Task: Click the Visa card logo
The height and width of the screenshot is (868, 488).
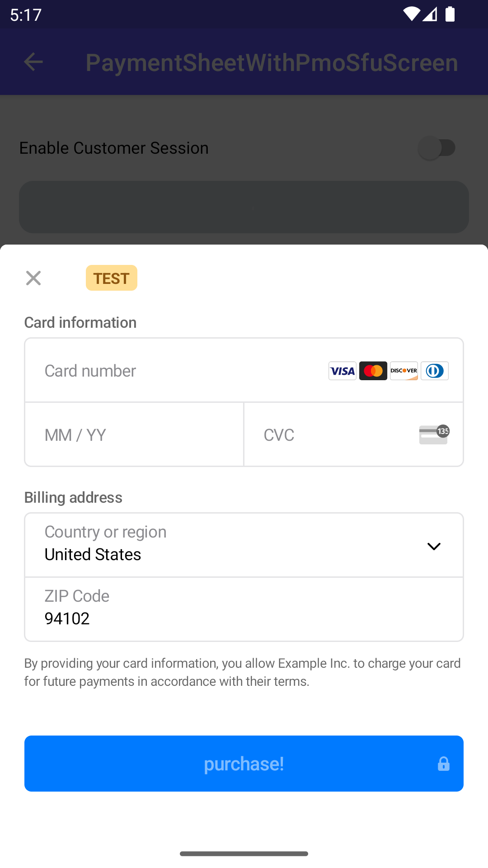Action: coord(343,371)
